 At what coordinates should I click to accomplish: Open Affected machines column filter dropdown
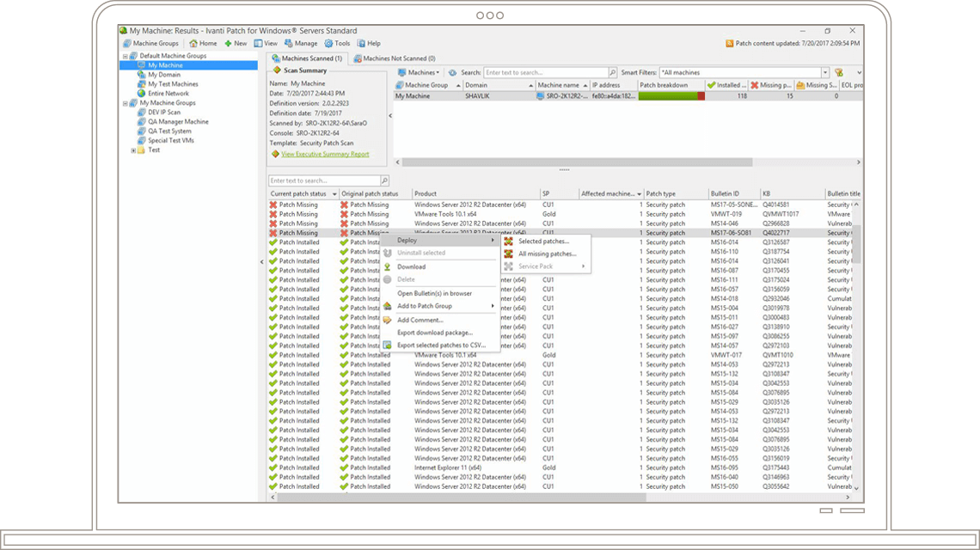tap(639, 194)
